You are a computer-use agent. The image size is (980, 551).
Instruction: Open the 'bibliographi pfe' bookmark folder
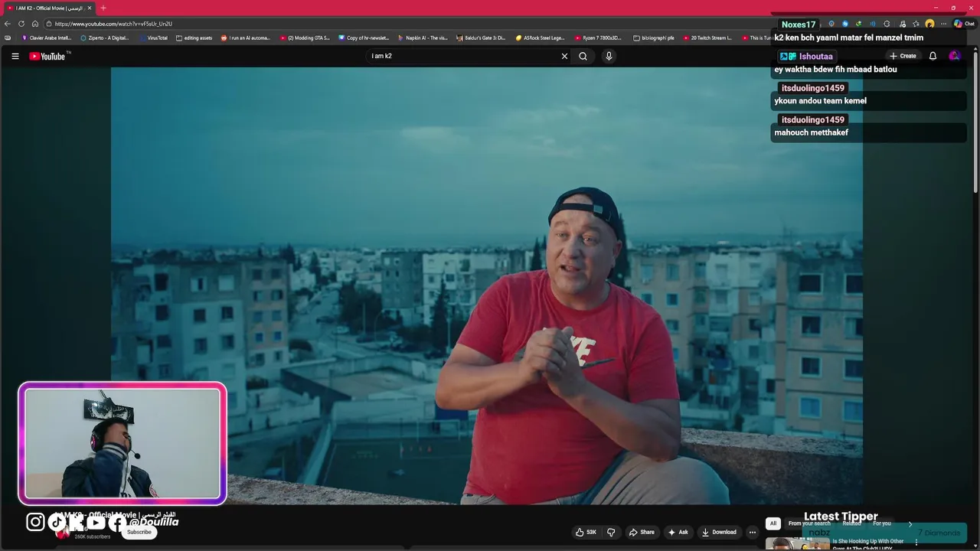point(654,37)
